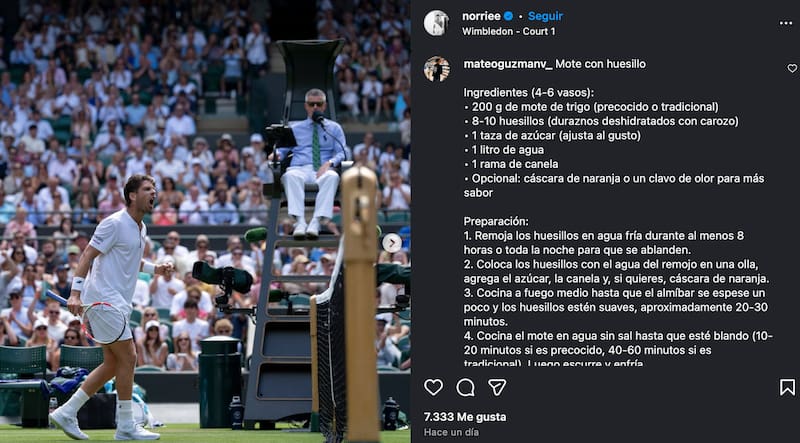Click the Mote con huesillo comment title
This screenshot has height=443, width=800.
[x=601, y=64]
